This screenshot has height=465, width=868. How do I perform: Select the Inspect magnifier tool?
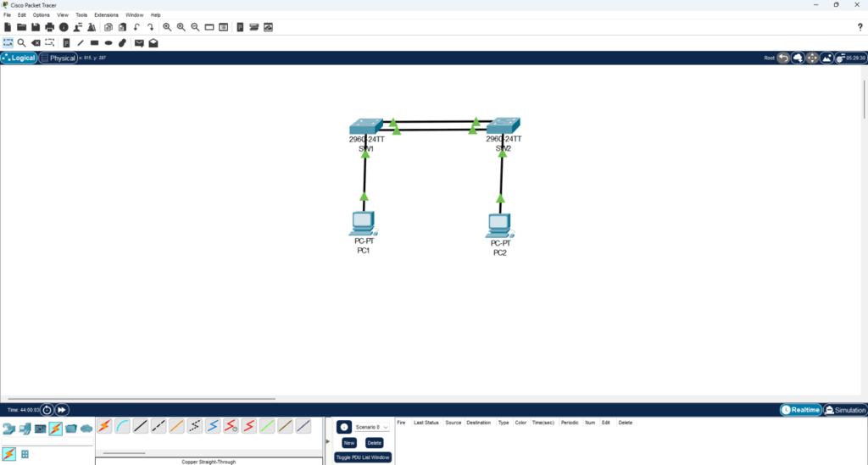pos(21,42)
